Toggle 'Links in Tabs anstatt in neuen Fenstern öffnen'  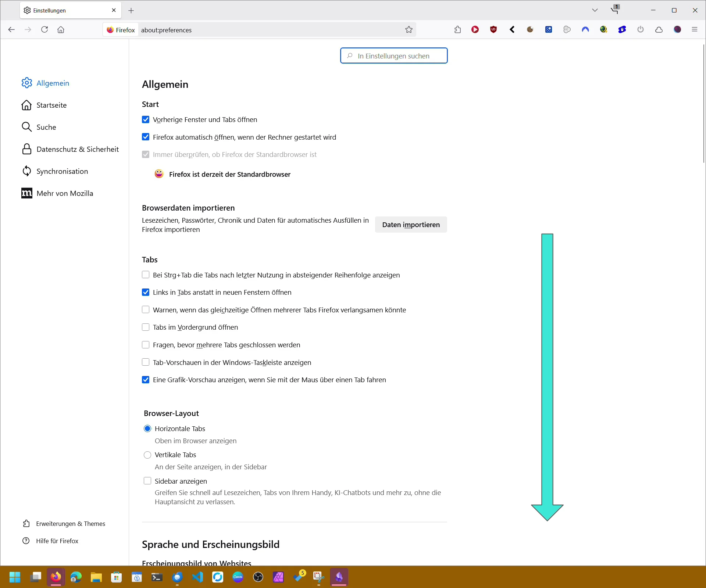(146, 293)
